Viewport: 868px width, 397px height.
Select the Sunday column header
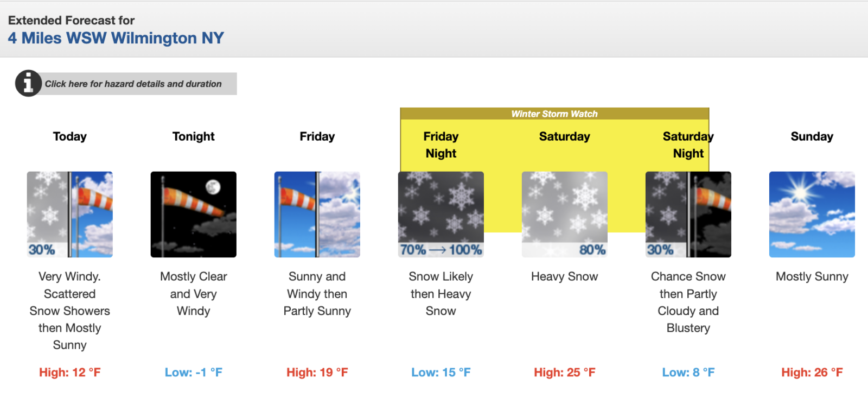click(x=812, y=136)
